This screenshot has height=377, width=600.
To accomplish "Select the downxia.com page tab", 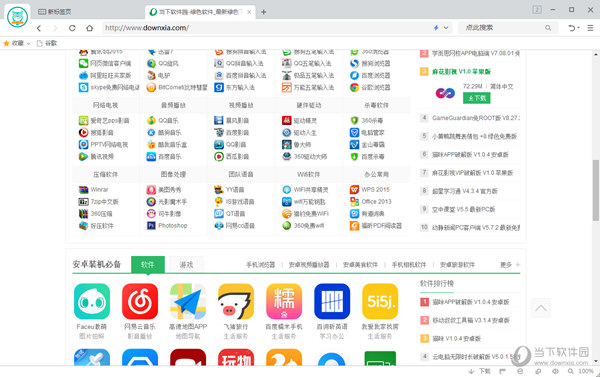I will tap(201, 12).
